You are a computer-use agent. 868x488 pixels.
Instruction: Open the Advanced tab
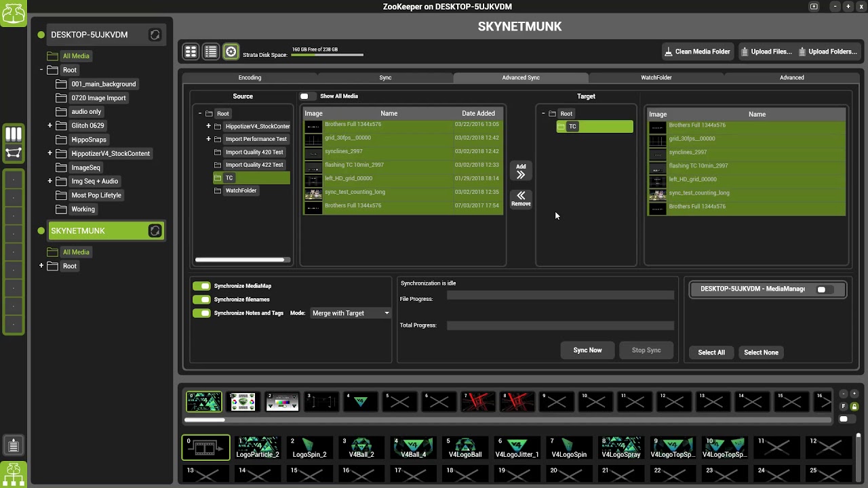pos(791,78)
